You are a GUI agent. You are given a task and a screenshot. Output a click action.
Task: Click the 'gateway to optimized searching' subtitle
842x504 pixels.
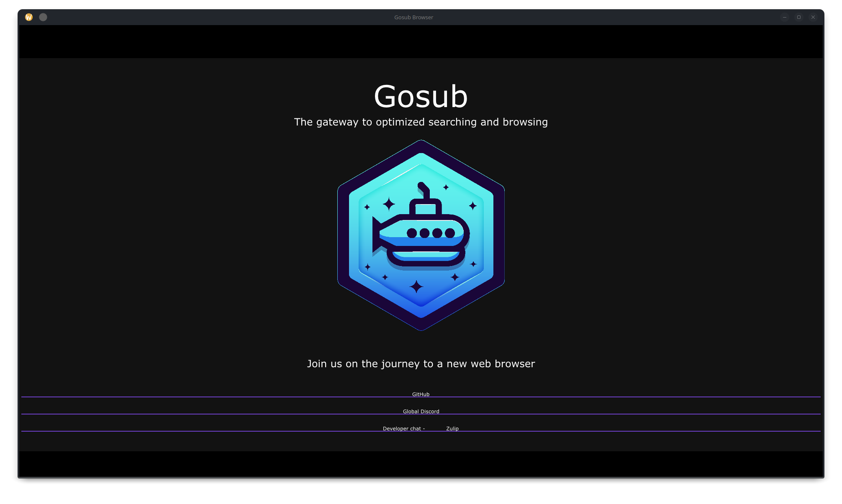(421, 122)
